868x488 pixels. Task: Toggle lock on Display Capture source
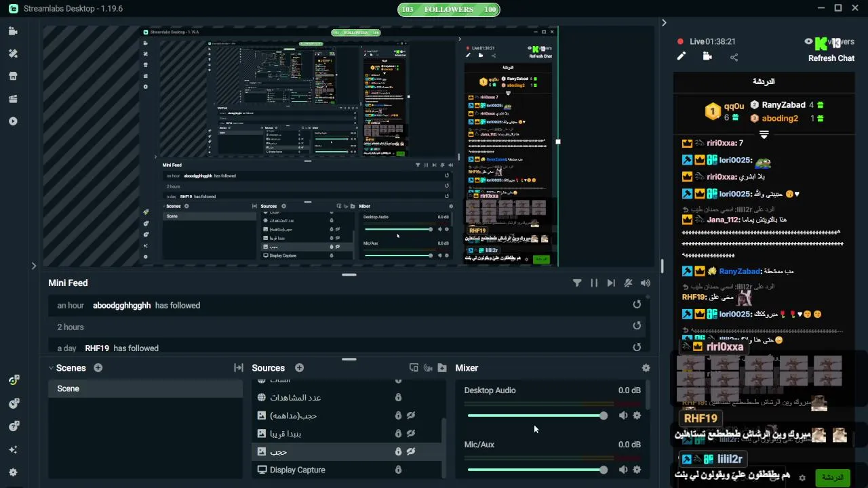coord(399,470)
